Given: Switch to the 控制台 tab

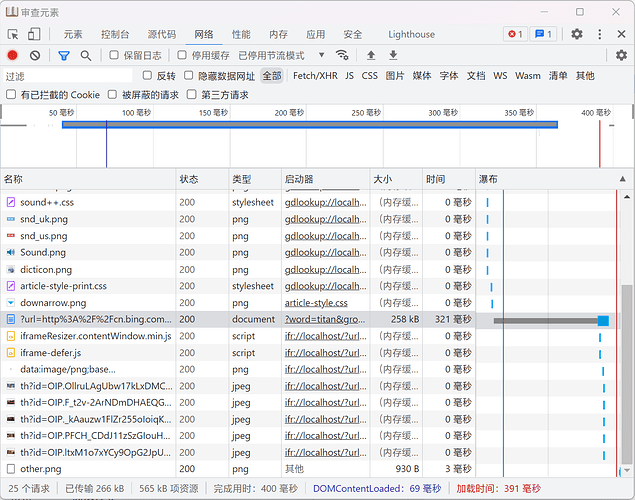Looking at the screenshot, I should [x=115, y=34].
